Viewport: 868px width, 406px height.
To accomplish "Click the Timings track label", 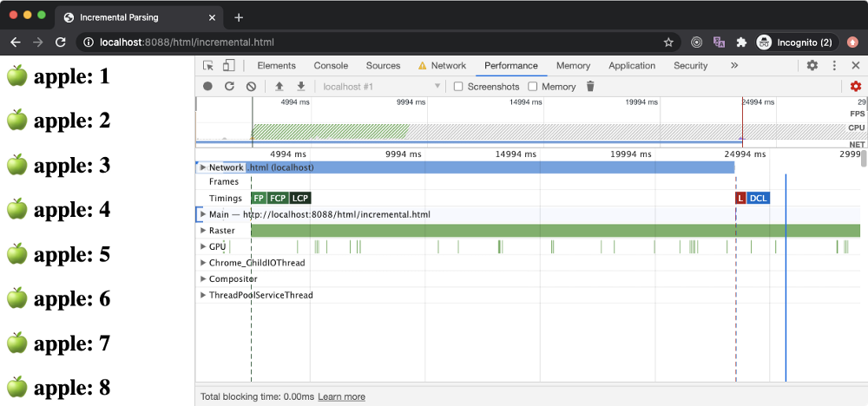I will [x=226, y=198].
